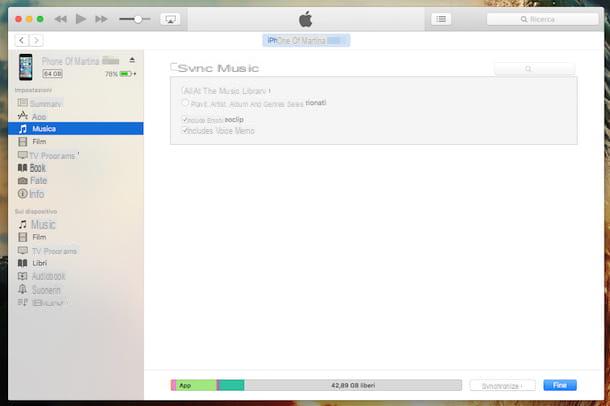
Task: Click the rewind playback button
Action: tap(60, 19)
